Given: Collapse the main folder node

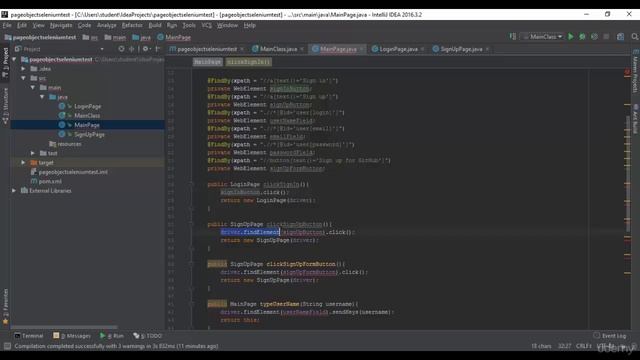Looking at the screenshot, I should coord(33,87).
